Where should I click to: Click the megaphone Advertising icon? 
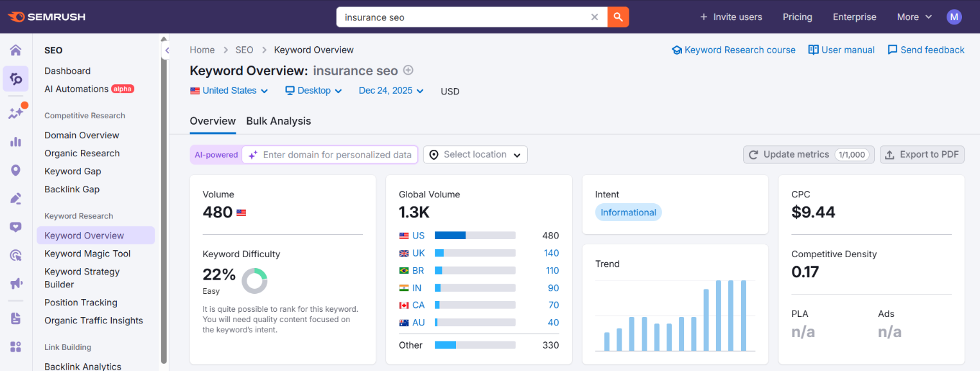click(x=15, y=284)
